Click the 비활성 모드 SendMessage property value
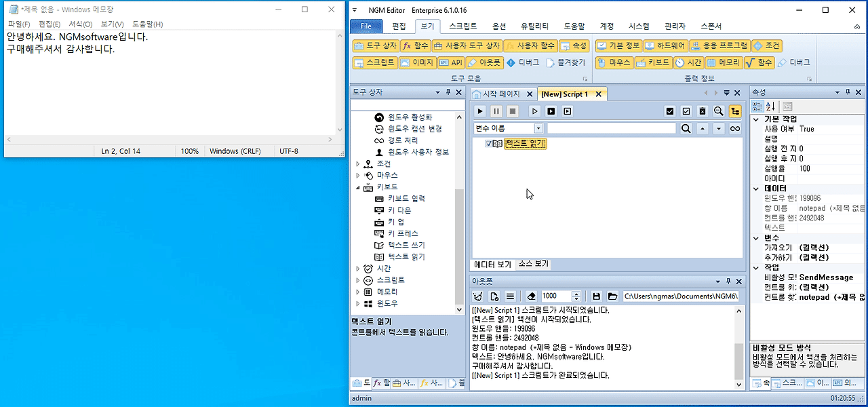868x407 pixels. pyautogui.click(x=832, y=277)
